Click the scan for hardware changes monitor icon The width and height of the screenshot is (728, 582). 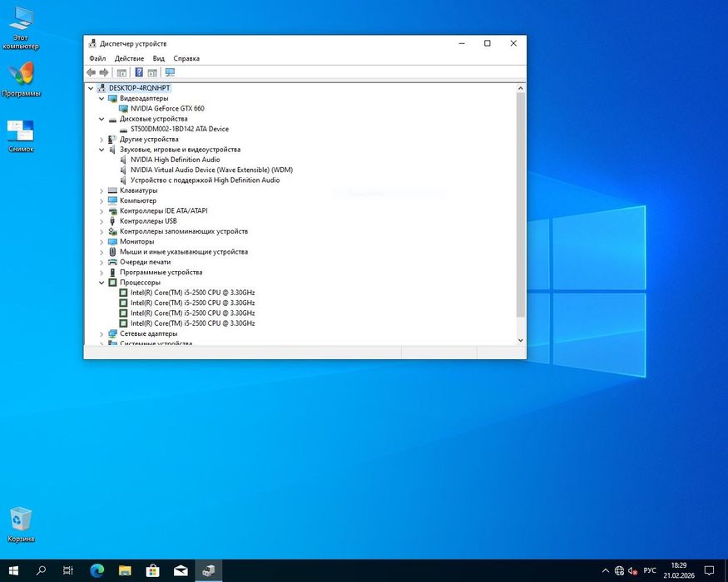point(170,72)
